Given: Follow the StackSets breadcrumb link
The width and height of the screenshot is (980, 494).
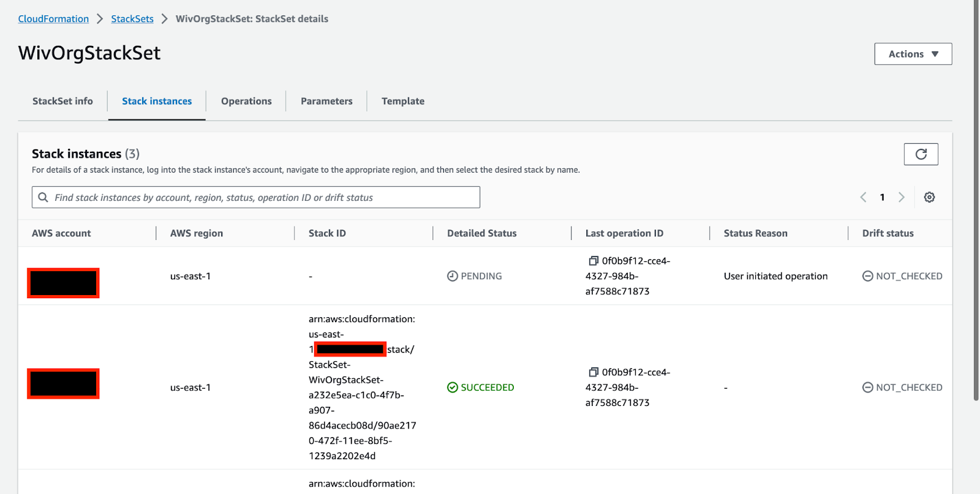Looking at the screenshot, I should 132,19.
